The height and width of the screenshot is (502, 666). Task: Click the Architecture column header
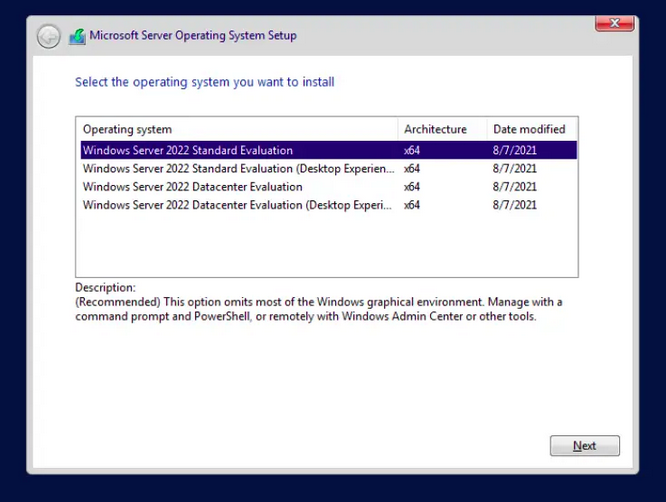point(443,129)
